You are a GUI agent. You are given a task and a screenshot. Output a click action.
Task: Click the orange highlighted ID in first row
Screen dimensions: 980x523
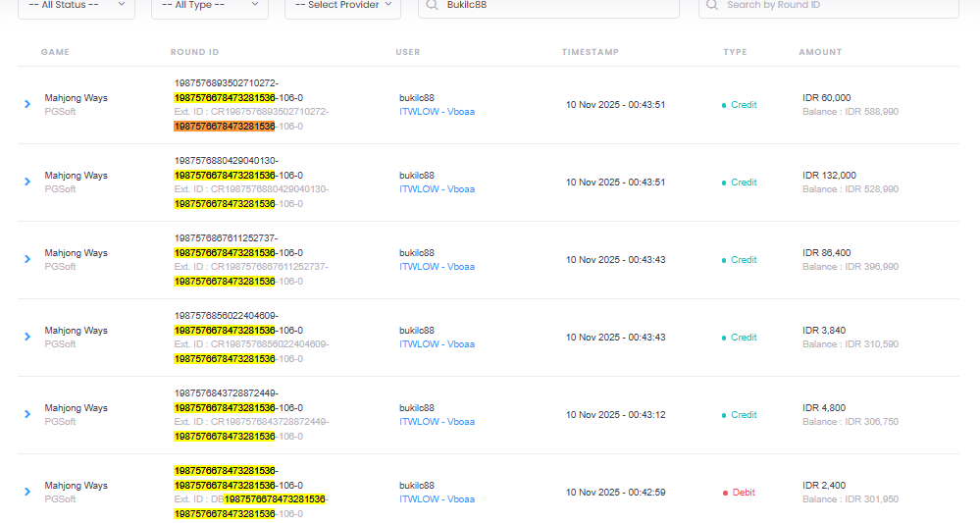coord(225,127)
